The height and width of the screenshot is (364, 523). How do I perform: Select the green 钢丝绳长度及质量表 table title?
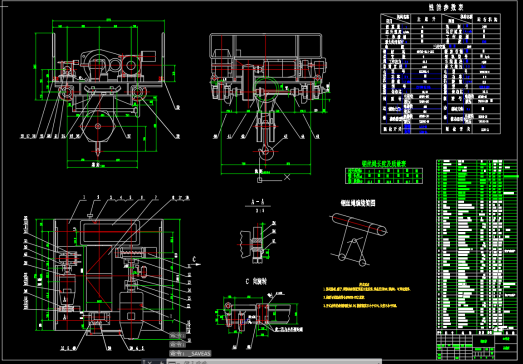coord(384,163)
